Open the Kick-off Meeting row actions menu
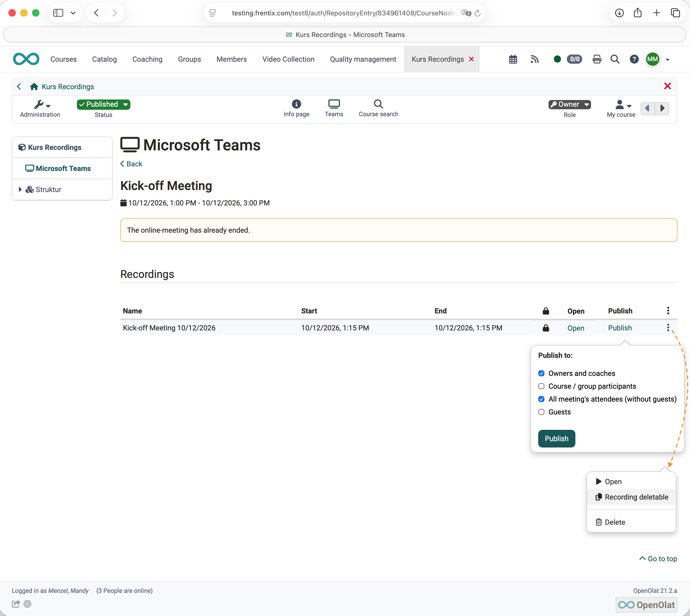The image size is (690, 616). tap(668, 327)
